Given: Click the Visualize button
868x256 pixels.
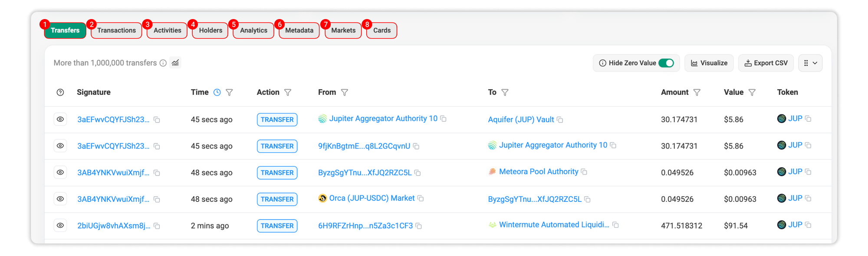Looking at the screenshot, I should [709, 63].
